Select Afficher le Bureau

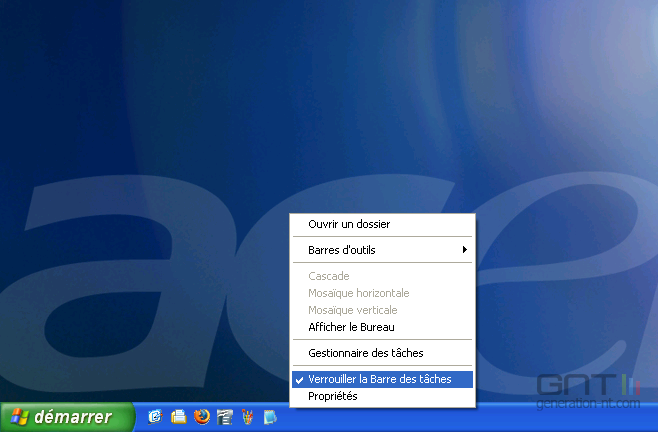pos(382,327)
